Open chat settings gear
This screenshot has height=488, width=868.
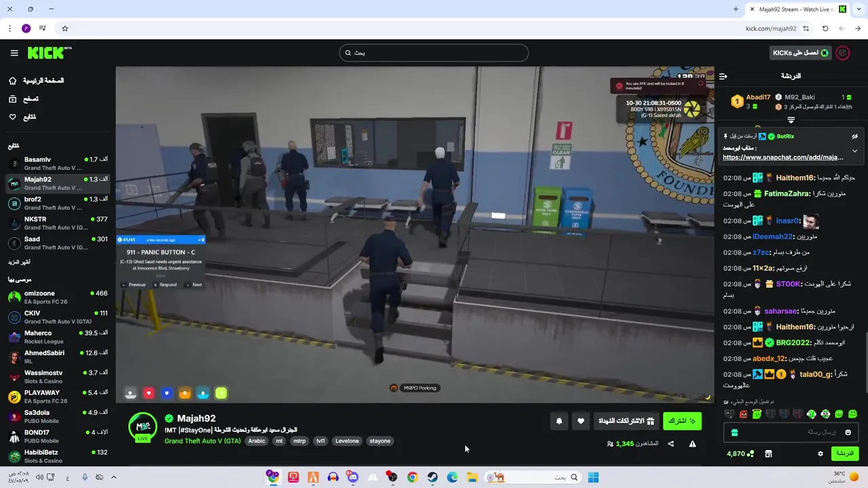click(x=820, y=453)
